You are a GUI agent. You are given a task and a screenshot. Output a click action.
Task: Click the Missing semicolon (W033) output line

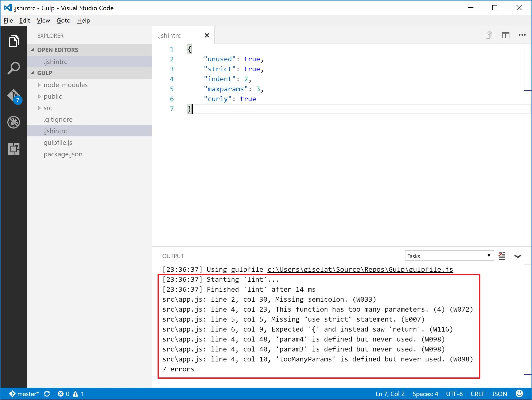269,299
